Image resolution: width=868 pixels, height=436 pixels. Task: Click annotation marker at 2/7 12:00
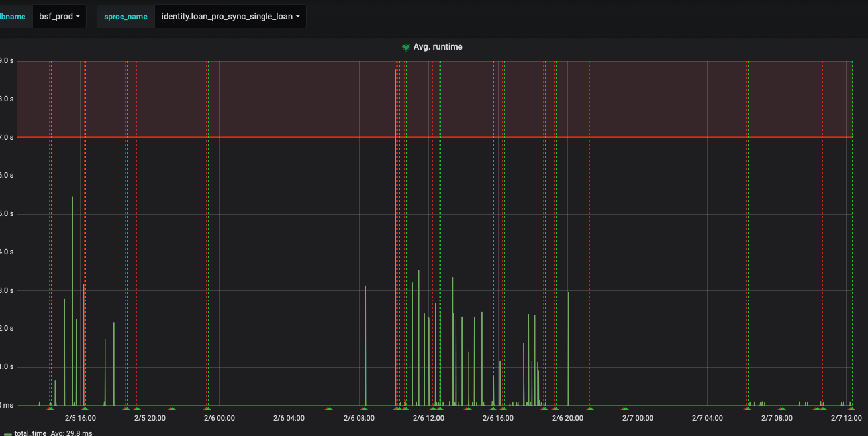coord(851,409)
